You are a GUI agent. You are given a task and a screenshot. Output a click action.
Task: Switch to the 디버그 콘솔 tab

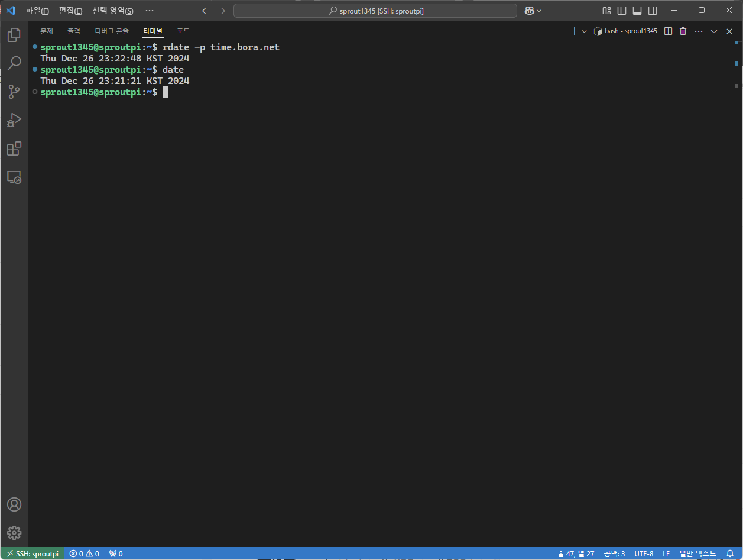pyautogui.click(x=112, y=31)
